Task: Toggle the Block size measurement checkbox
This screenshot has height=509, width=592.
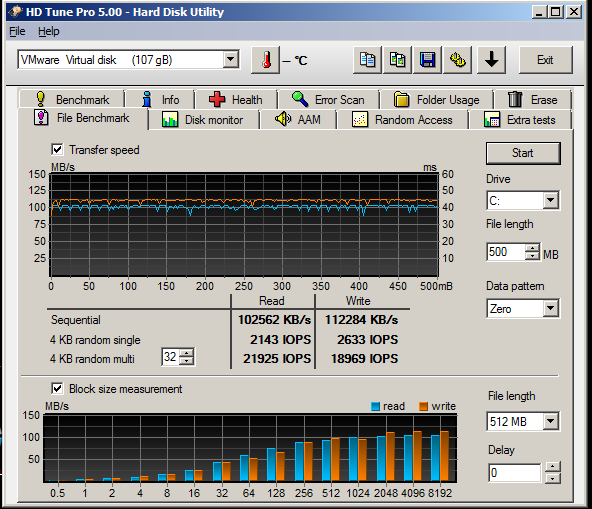Action: coord(57,389)
